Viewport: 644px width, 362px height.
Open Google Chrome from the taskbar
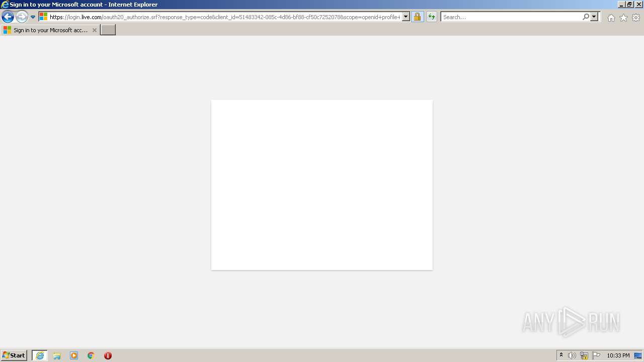[91, 355]
